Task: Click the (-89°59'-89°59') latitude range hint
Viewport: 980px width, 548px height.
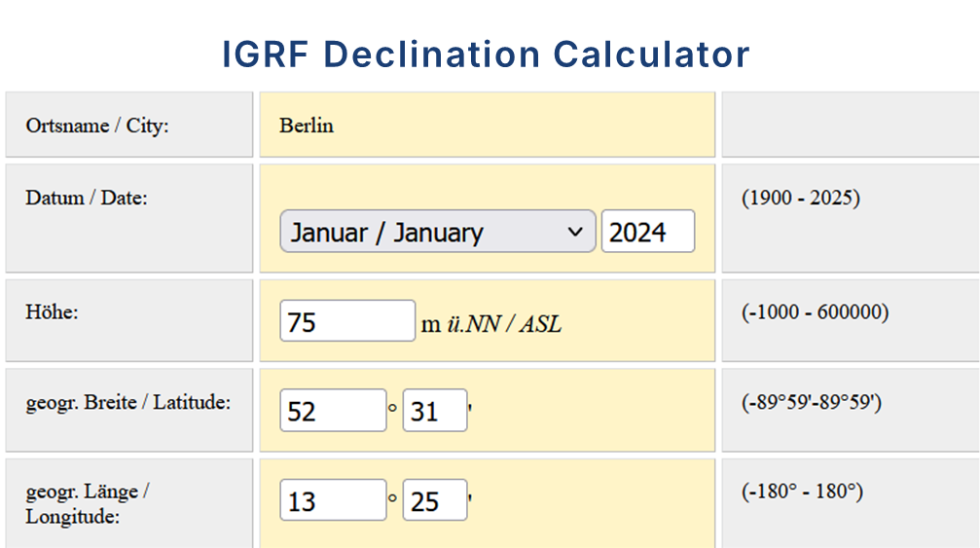Action: tap(811, 402)
